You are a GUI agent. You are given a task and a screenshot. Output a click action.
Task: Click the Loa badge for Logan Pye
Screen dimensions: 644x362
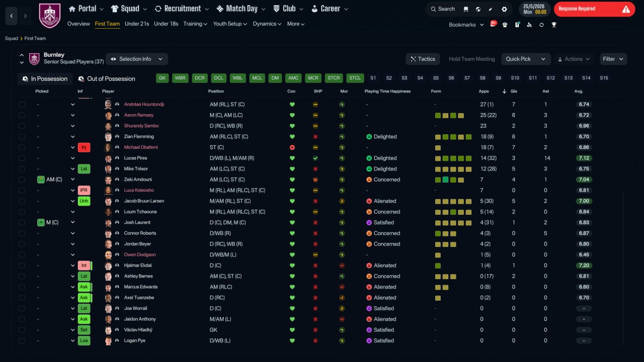point(84,340)
